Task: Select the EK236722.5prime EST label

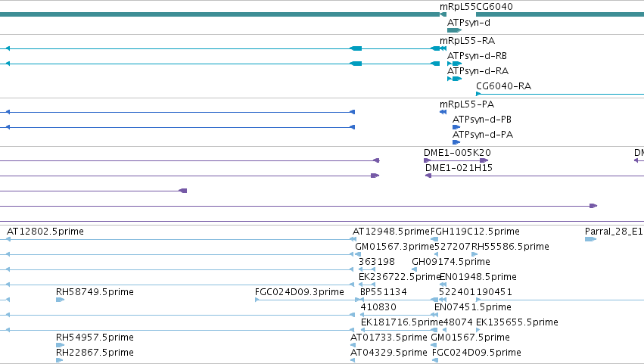Action: (400, 277)
